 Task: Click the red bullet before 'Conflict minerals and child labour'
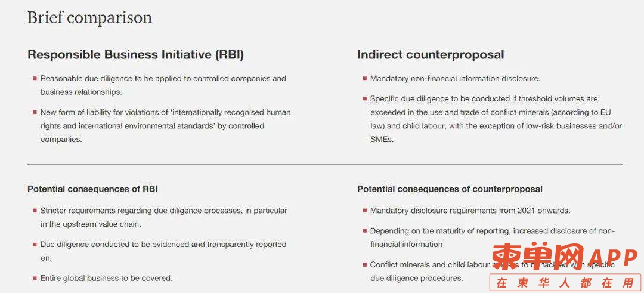click(x=365, y=264)
